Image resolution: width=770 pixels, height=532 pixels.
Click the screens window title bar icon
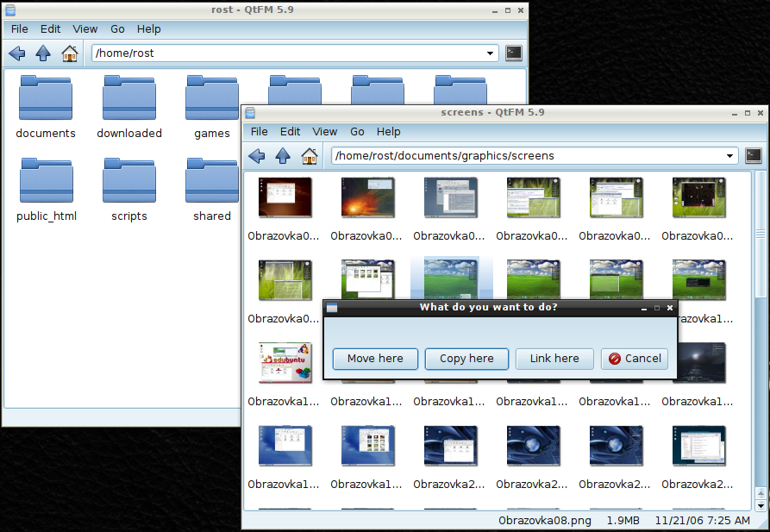250,112
